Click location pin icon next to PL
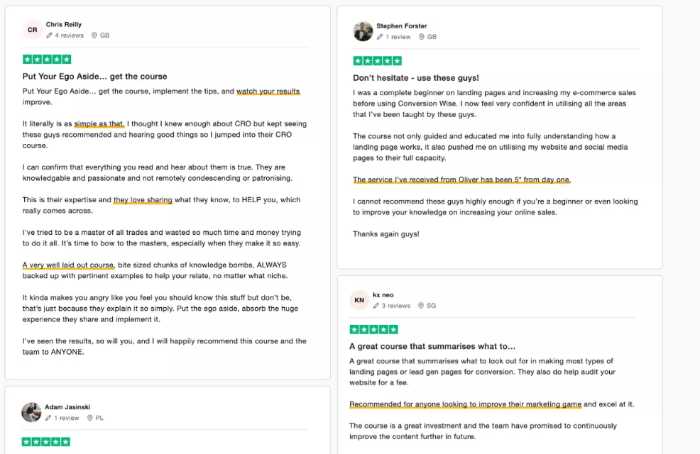 90,418
